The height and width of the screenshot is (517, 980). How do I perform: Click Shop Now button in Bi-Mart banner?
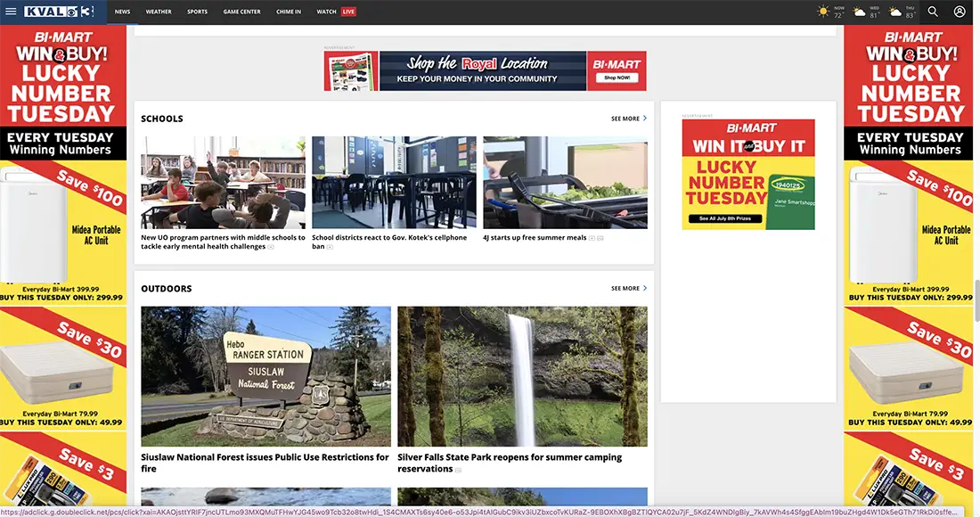(x=617, y=78)
